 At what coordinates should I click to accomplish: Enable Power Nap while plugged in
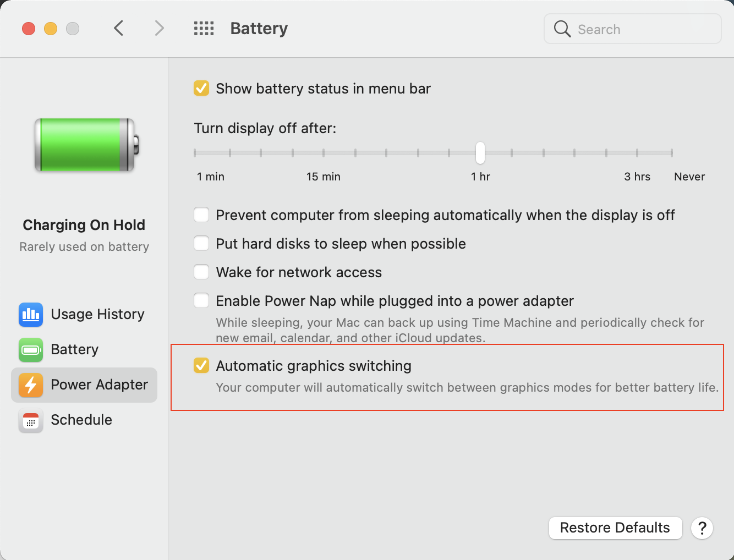click(x=201, y=301)
